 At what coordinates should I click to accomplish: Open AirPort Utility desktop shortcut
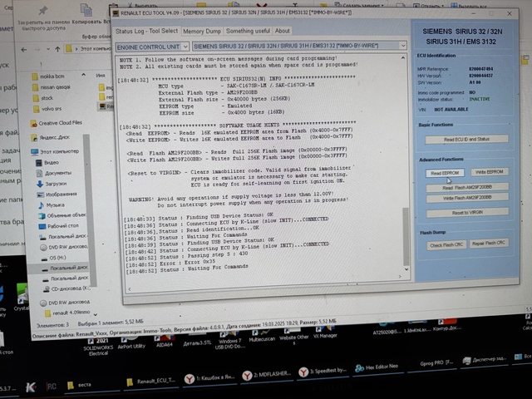click(x=131, y=342)
